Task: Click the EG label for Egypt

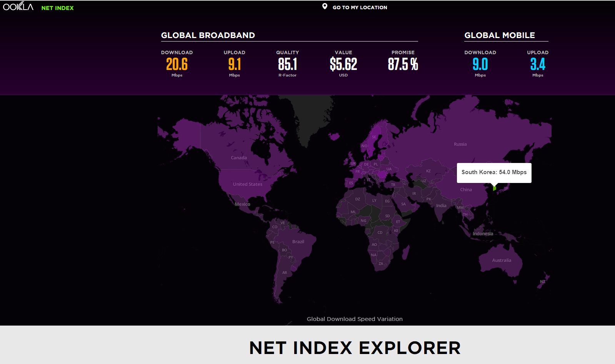Action: click(387, 201)
